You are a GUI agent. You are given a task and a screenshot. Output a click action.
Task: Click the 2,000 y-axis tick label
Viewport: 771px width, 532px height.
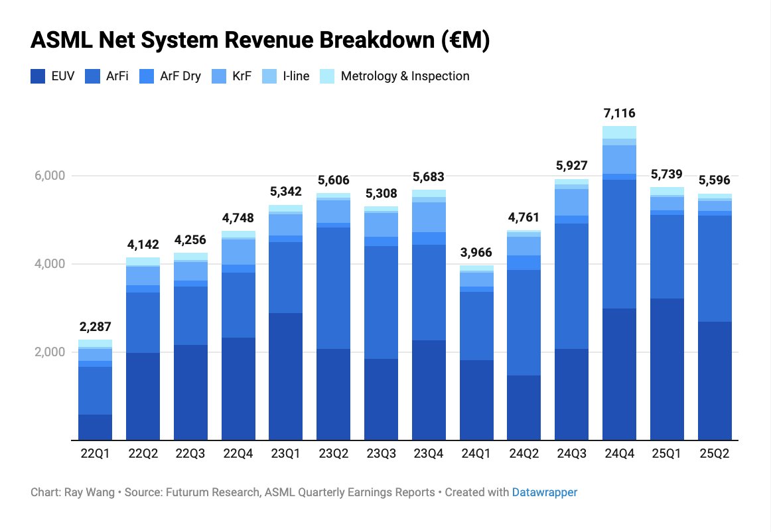point(50,352)
